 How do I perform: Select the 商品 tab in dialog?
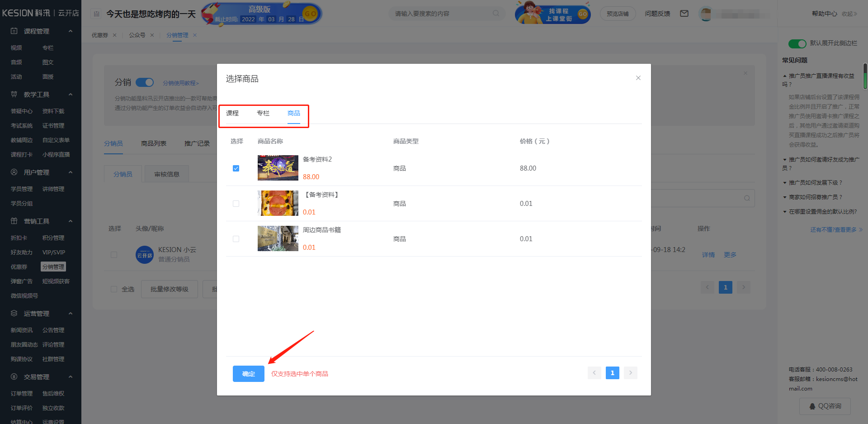(x=294, y=113)
